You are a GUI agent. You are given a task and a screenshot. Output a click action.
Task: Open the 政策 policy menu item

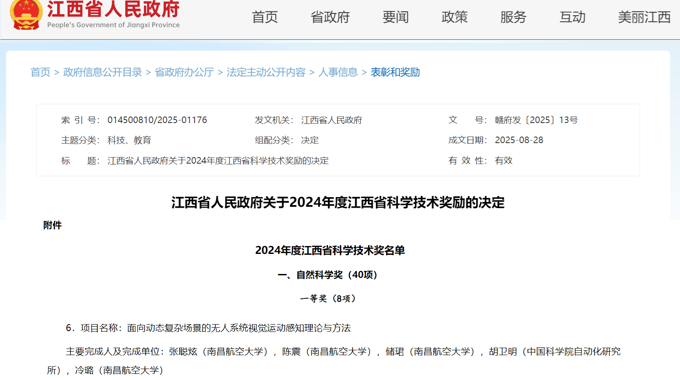tap(454, 17)
